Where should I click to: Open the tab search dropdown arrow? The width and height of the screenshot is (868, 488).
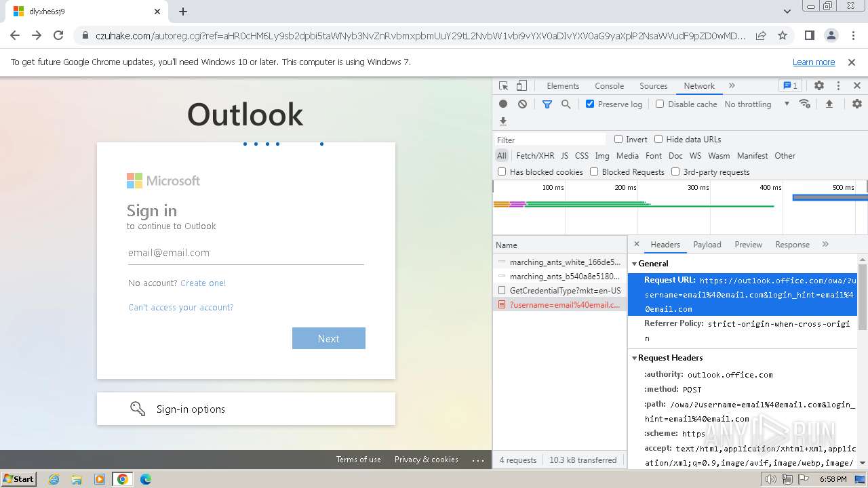787,12
